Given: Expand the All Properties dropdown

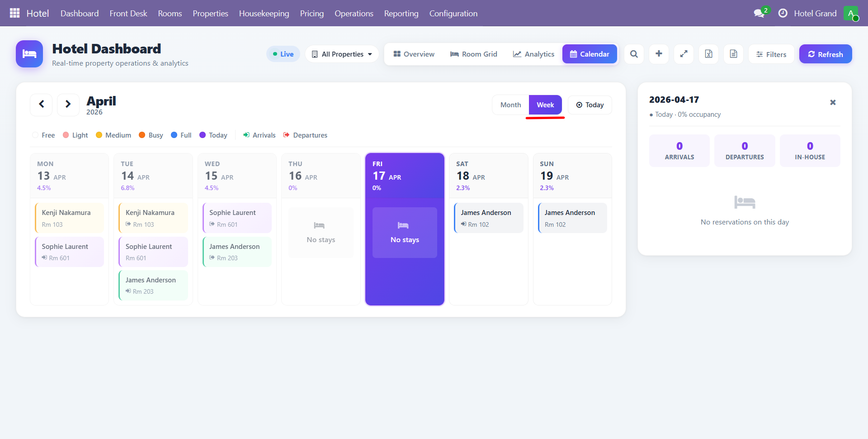Looking at the screenshot, I should 342,54.
